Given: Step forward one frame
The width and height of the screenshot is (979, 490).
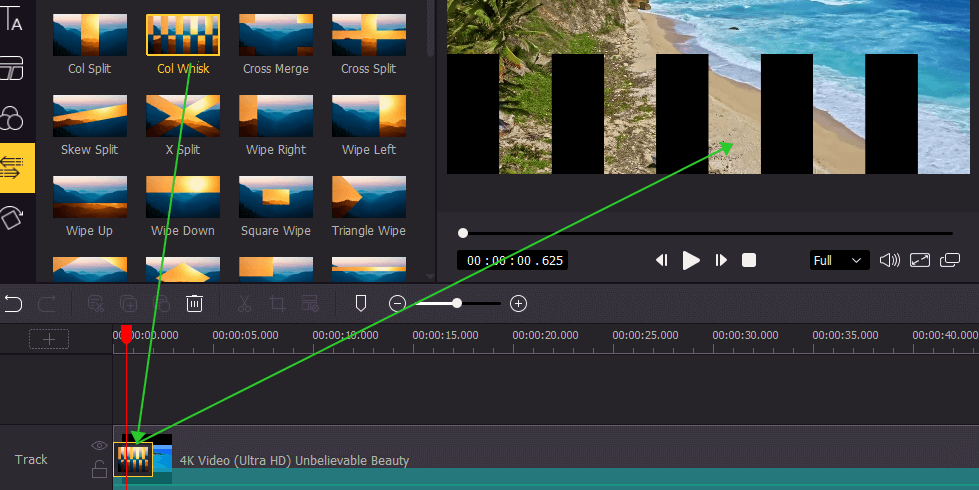Looking at the screenshot, I should coord(721,260).
